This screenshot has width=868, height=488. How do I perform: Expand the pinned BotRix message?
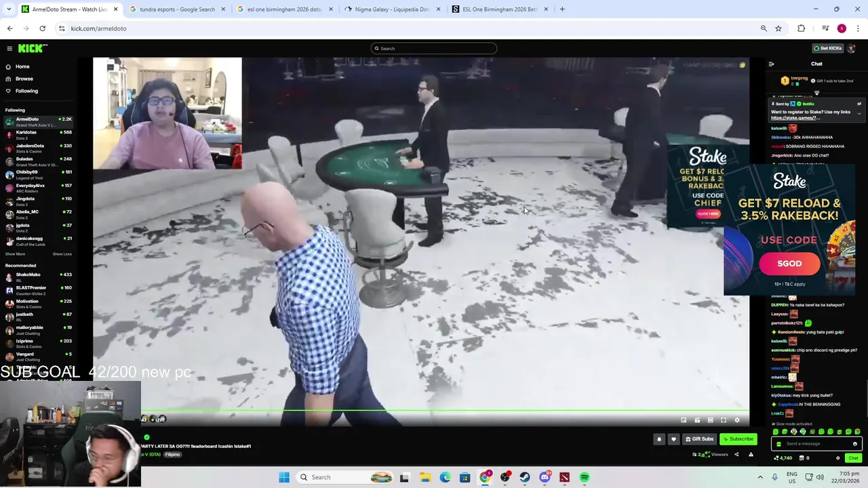(x=859, y=113)
